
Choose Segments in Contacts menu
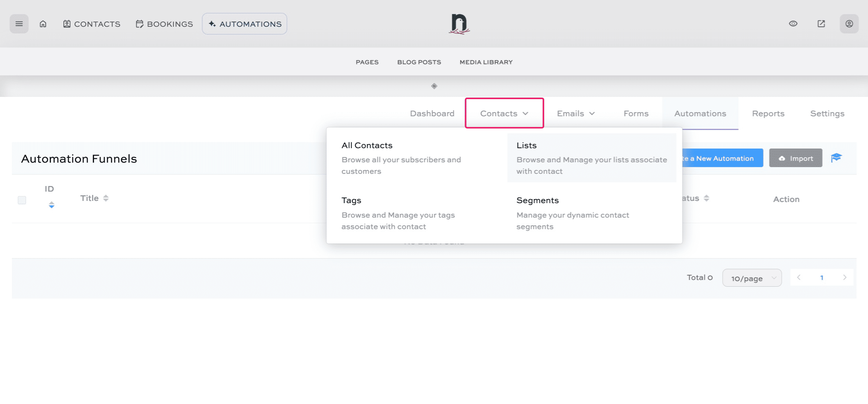(537, 201)
